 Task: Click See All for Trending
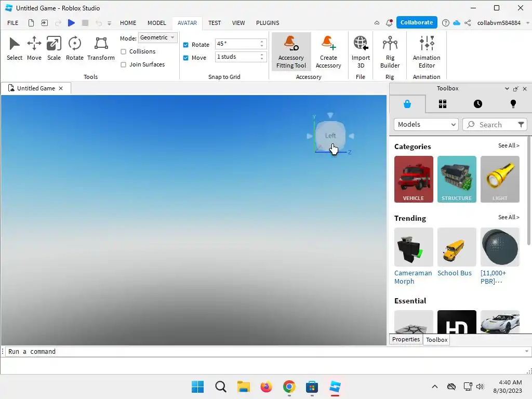click(509, 217)
